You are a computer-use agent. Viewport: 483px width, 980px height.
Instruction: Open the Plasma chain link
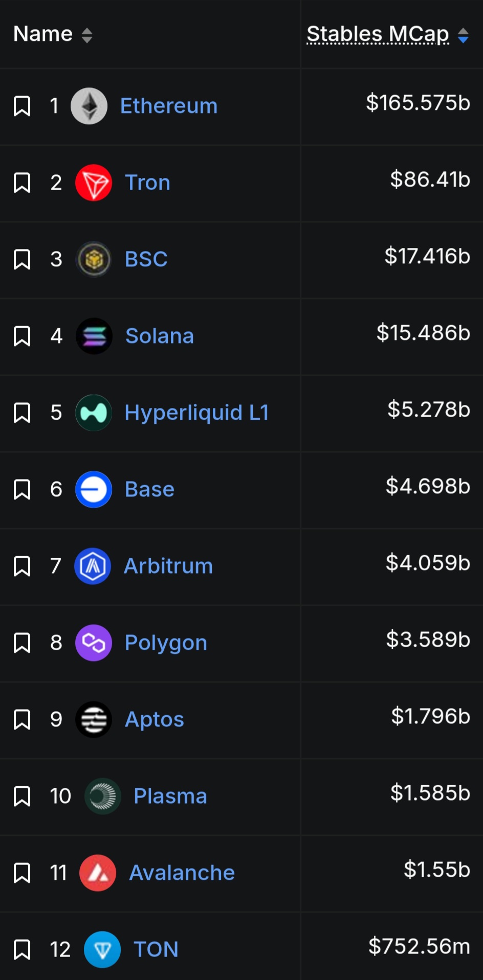click(x=170, y=796)
